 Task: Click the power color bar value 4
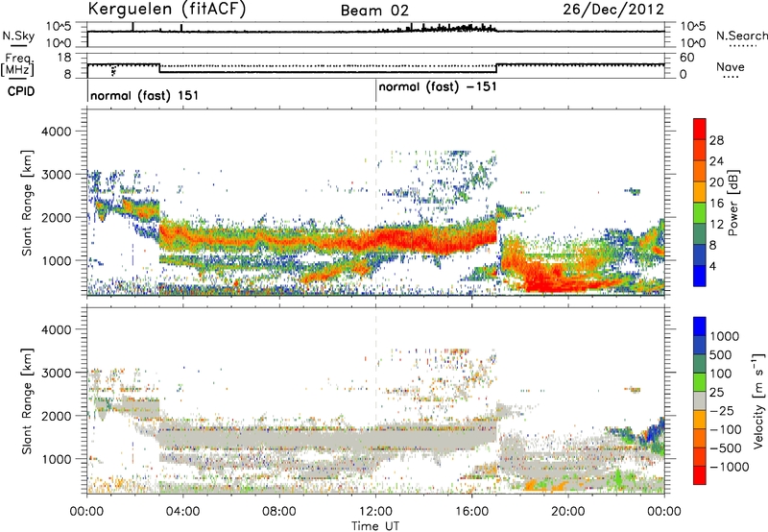[x=714, y=267]
